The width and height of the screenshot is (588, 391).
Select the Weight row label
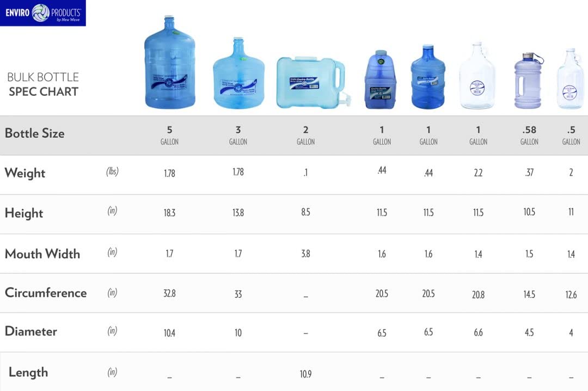(x=25, y=173)
